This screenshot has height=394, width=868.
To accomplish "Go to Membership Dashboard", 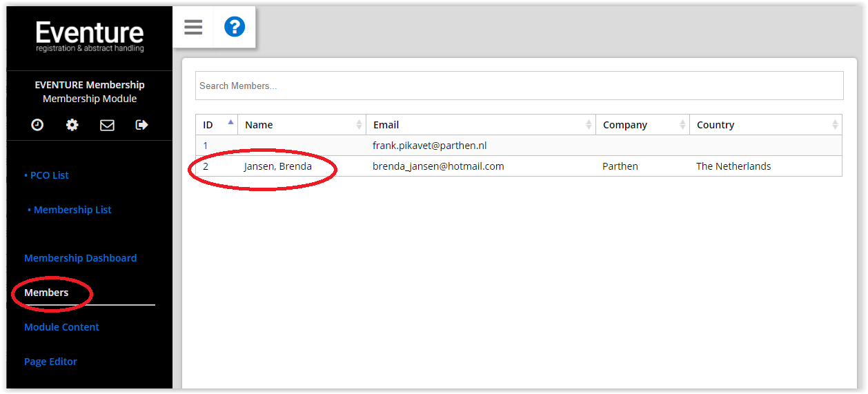I will coord(81,258).
